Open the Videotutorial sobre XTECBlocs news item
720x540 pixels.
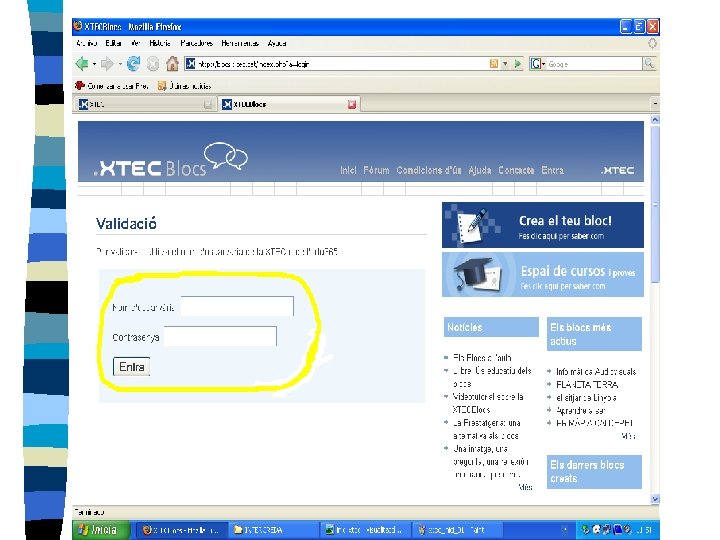pos(488,403)
